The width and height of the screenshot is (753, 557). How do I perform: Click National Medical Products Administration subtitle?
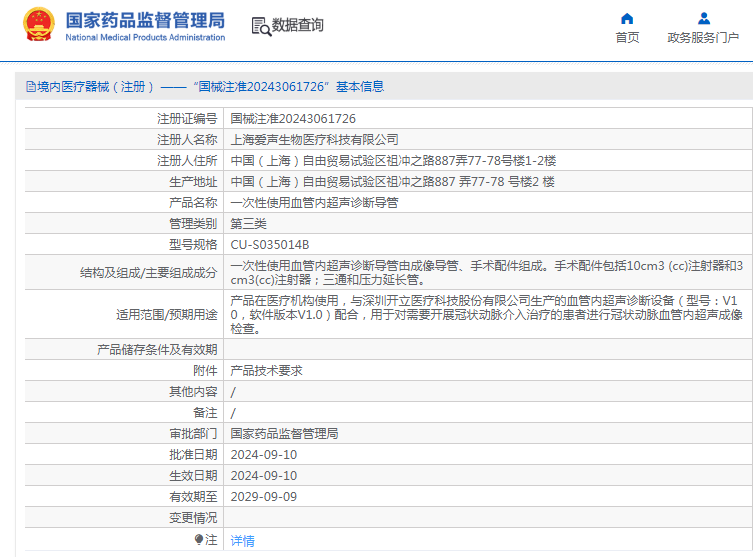[x=145, y=37]
